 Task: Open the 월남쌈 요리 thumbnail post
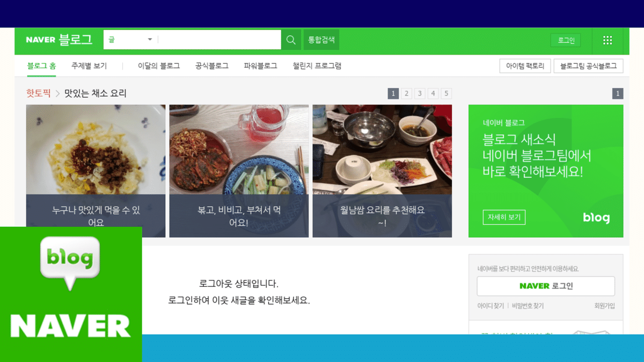pos(382,171)
